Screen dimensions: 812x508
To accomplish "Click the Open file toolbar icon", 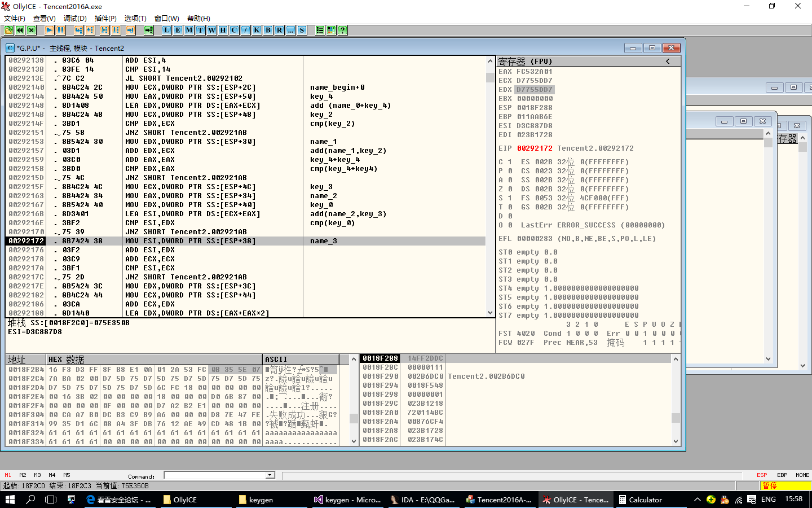I will coord(9,30).
